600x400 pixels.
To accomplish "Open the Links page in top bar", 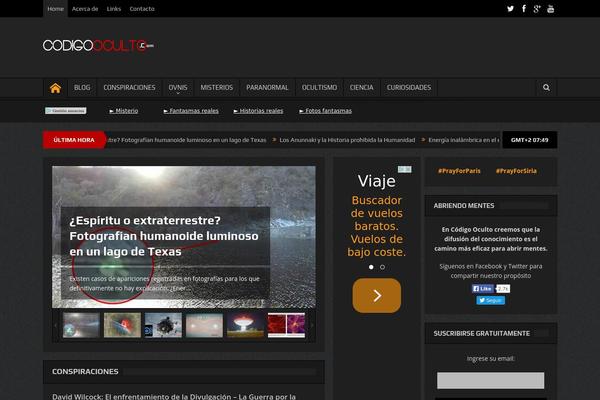I will click(114, 9).
